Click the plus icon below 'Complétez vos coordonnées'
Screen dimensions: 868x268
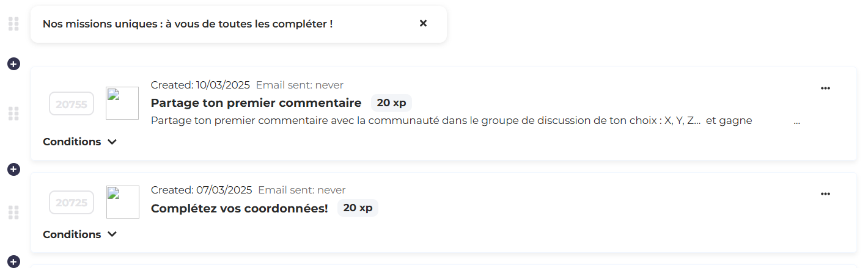tap(13, 262)
